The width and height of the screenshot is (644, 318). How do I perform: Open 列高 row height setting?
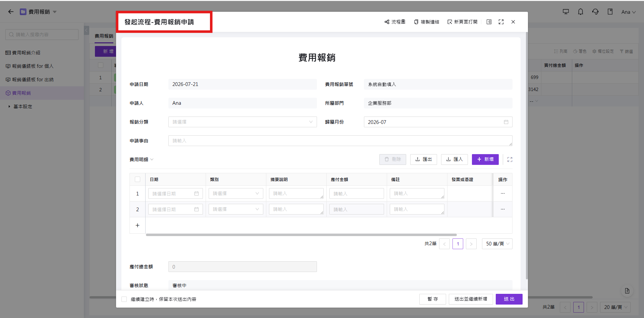561,51
